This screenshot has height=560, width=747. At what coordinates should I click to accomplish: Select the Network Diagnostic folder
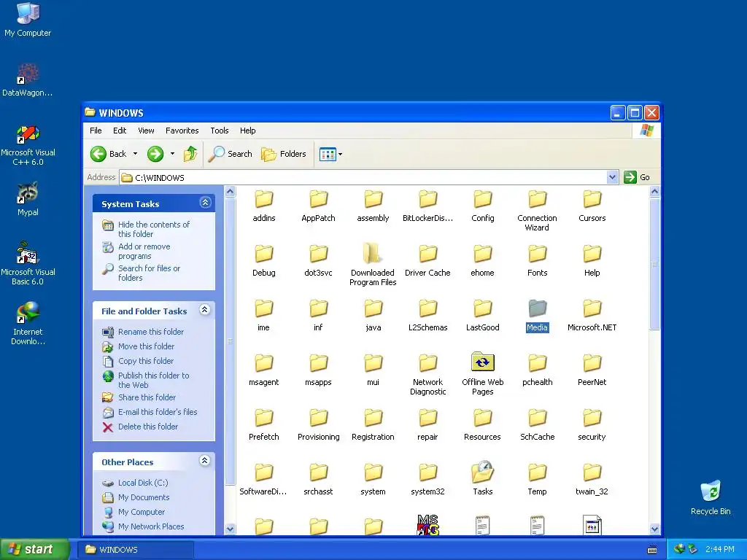point(427,376)
